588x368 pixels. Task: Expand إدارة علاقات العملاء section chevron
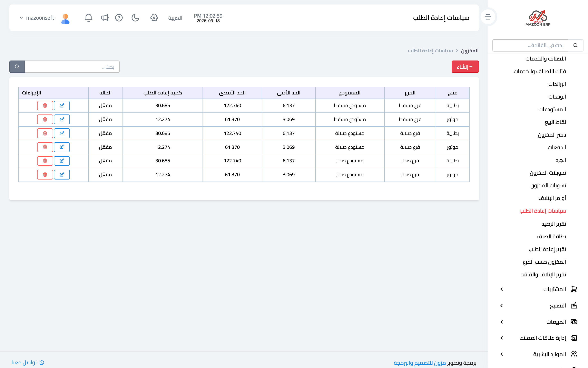click(502, 338)
